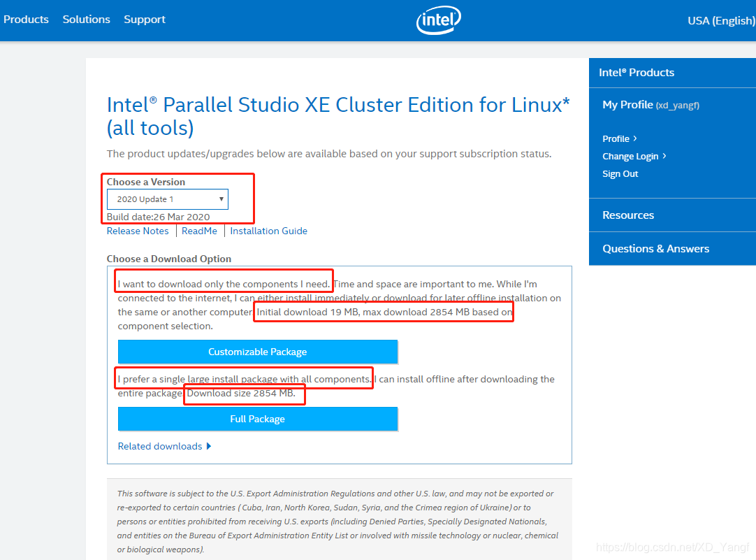Open the Installation Guide link

[x=268, y=231]
